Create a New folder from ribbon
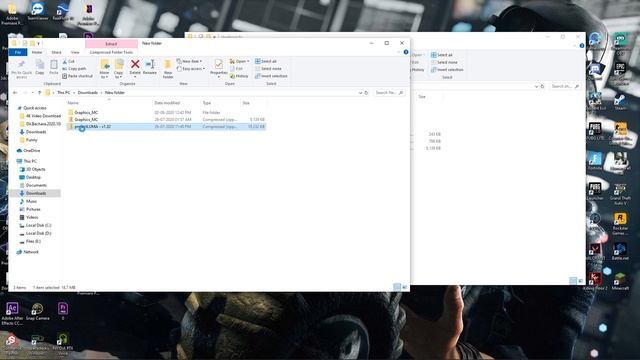This screenshot has height=360, width=640. 168,69
